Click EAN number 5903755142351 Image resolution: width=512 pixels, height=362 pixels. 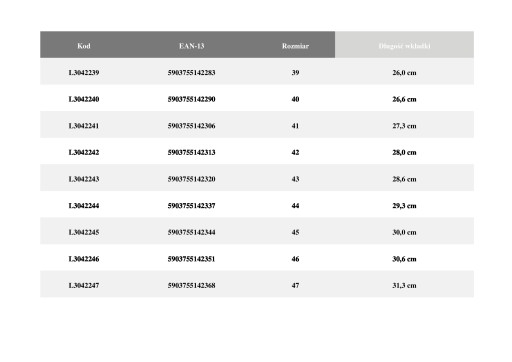pos(191,259)
